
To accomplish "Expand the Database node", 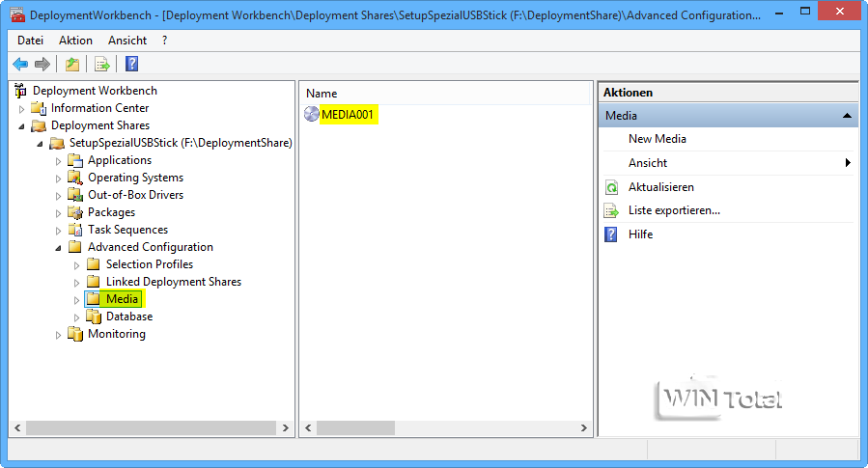I will tap(76, 317).
